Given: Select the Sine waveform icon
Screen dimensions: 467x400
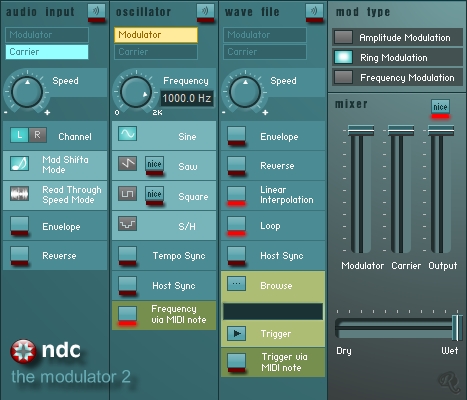Looking at the screenshot, I should [127, 134].
